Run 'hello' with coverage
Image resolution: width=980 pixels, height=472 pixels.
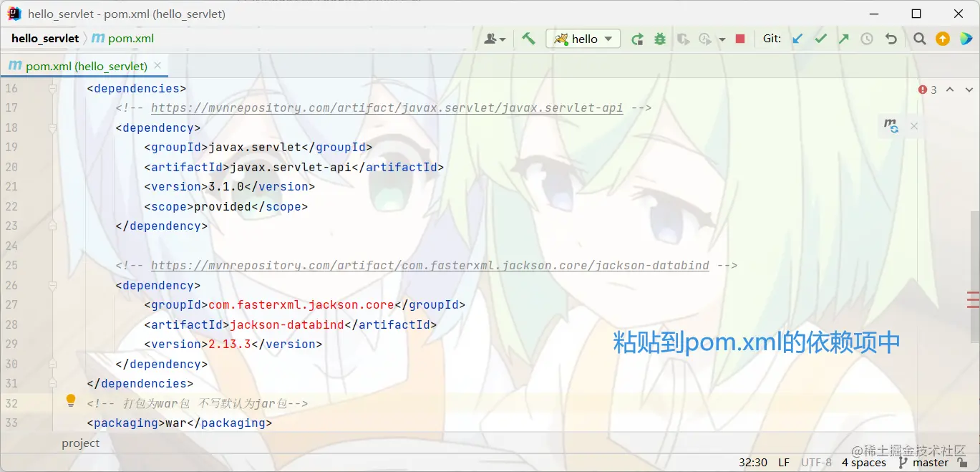683,39
